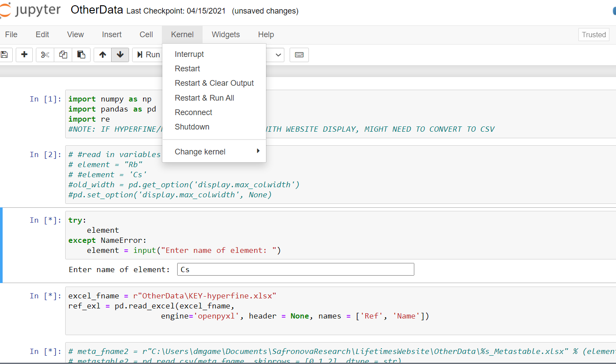
Task: Paste cells below clipboard icon
Action: pyautogui.click(x=81, y=55)
